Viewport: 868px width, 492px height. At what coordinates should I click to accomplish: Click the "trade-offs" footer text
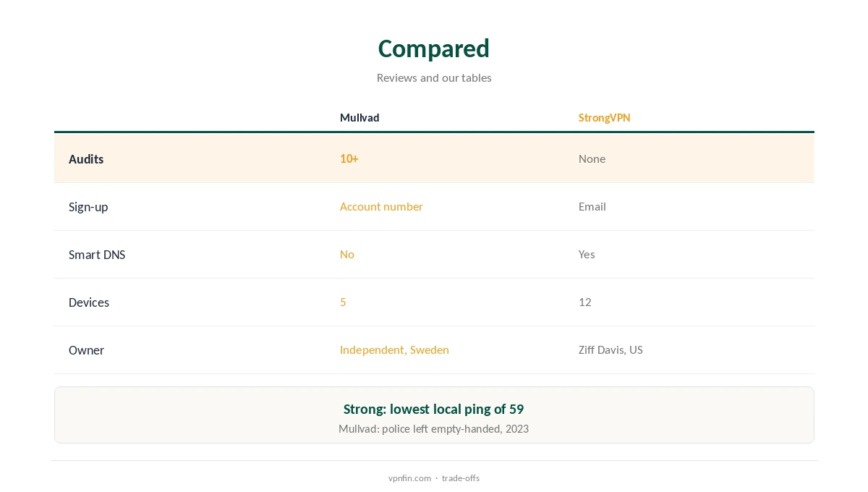[461, 478]
